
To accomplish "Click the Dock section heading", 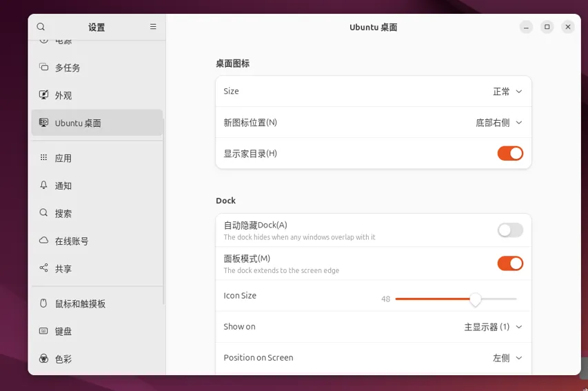I will [x=225, y=201].
